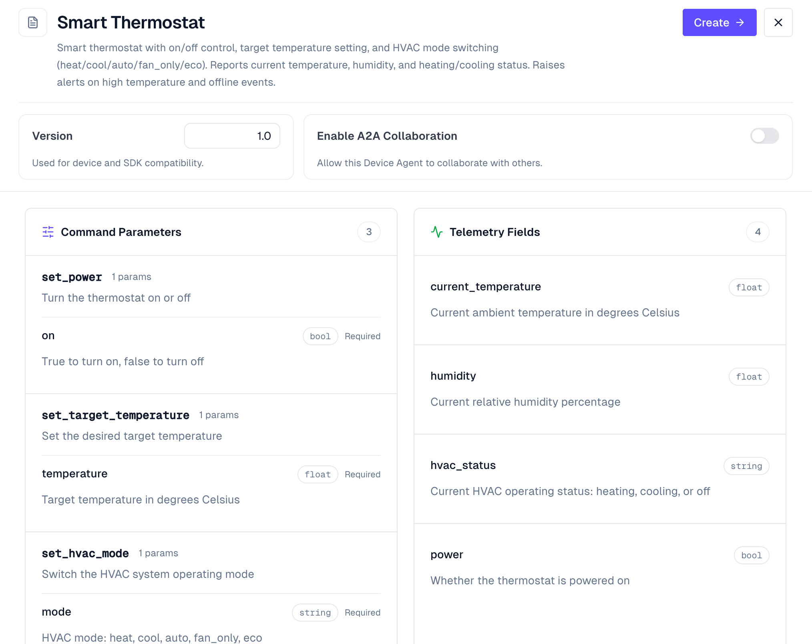
Task: Click 'Current relative humidity percentage' text
Action: coord(525,402)
